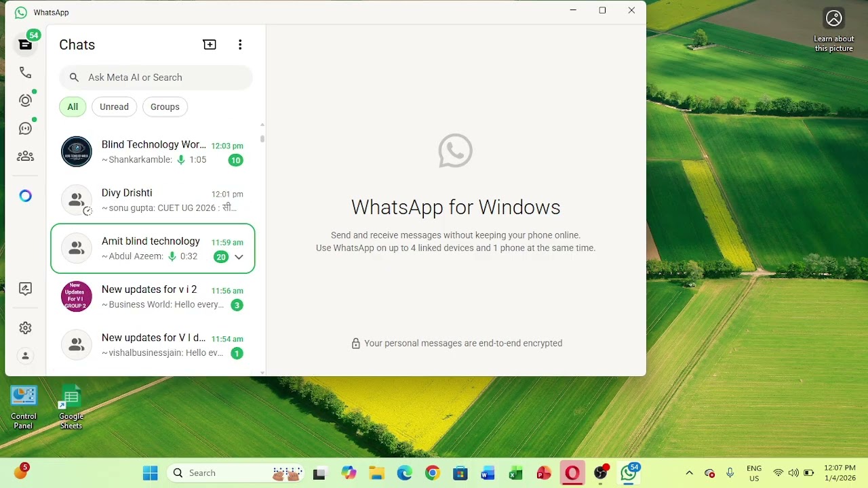Open Amit blind technology chat
The width and height of the screenshot is (868, 488).
153,248
